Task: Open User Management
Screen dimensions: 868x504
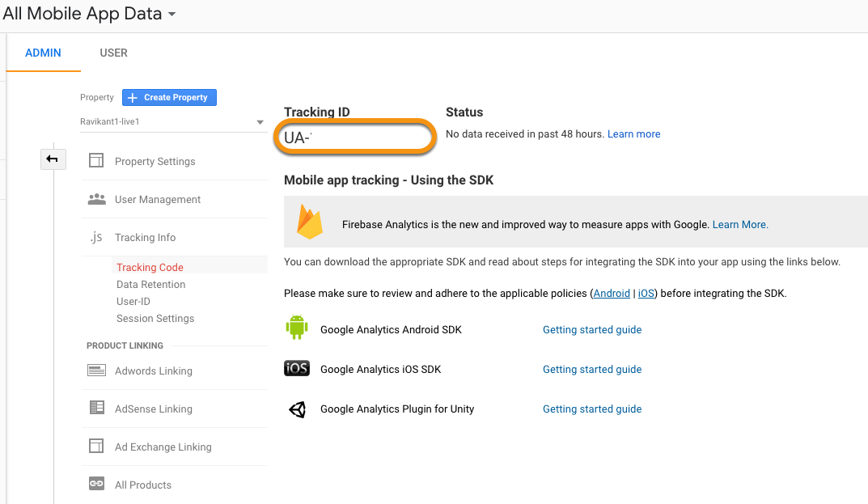Action: pyautogui.click(x=158, y=199)
